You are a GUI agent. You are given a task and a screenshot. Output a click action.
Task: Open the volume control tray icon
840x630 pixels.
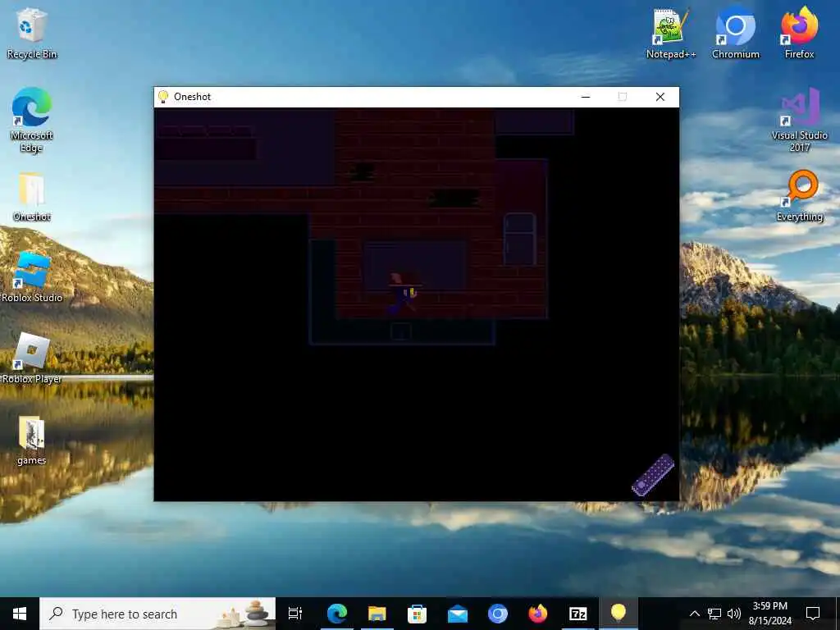tap(734, 614)
